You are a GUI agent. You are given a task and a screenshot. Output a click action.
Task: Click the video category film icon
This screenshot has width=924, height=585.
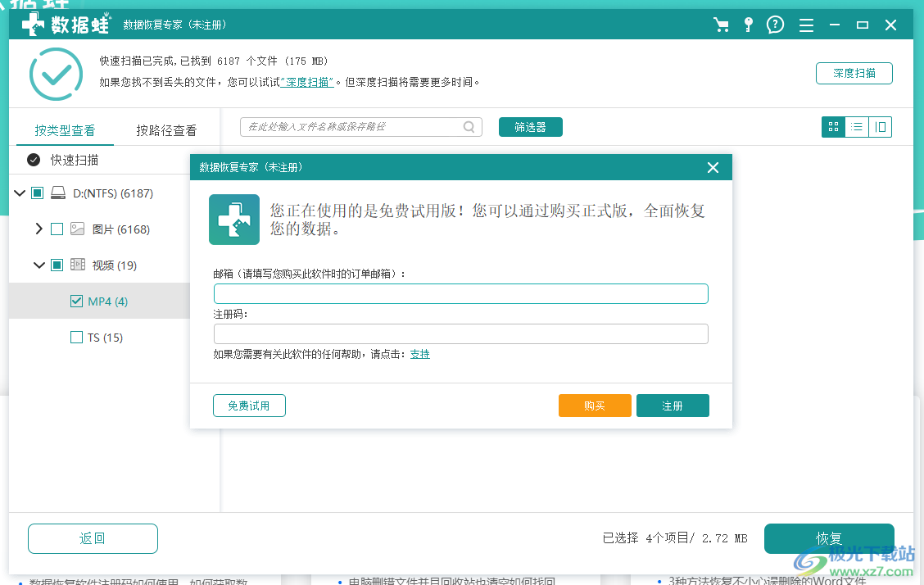pos(78,265)
